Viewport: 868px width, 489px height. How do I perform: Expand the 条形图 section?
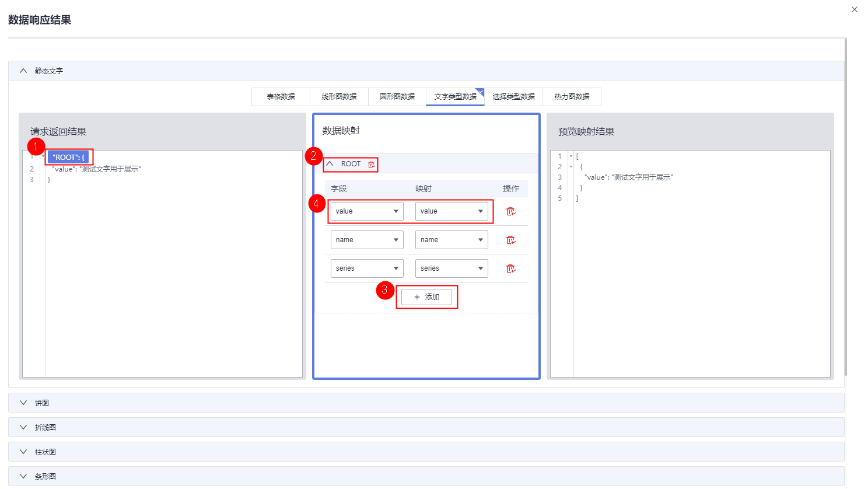[23, 476]
